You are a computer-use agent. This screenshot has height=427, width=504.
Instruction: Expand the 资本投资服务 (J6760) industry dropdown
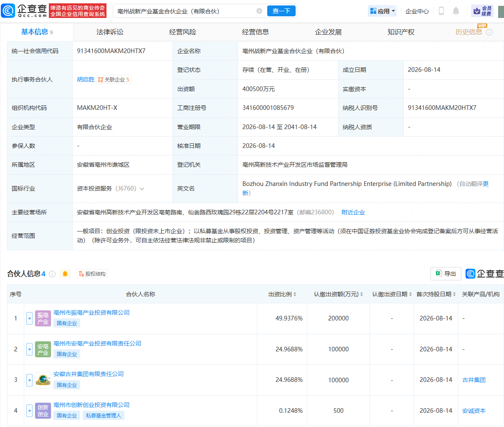(x=142, y=189)
